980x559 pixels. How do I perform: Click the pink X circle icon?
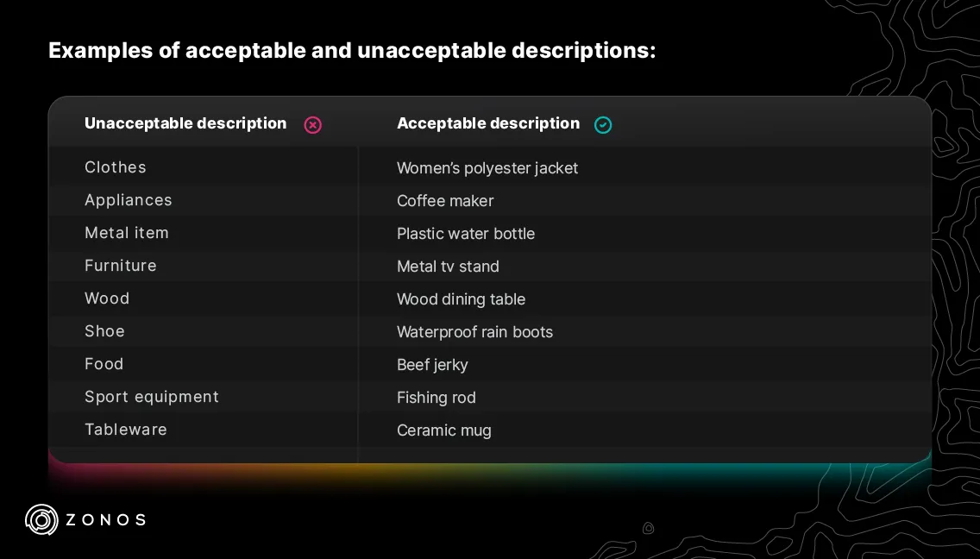[x=313, y=125]
